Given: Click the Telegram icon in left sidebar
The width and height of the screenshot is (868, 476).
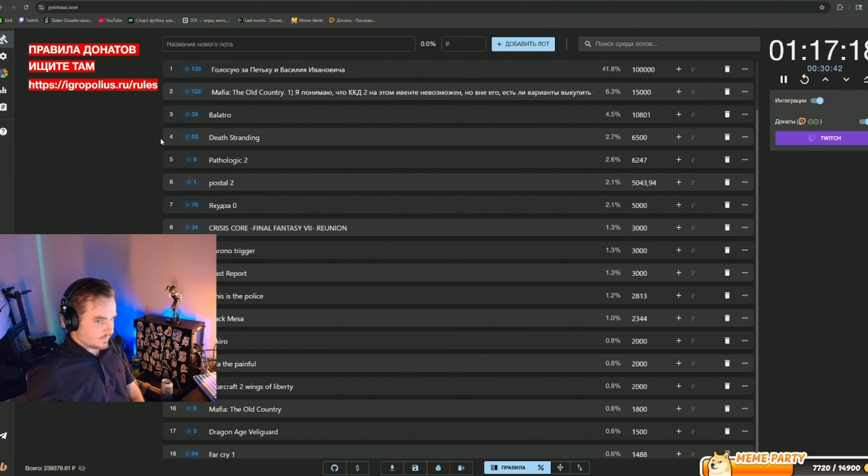Looking at the screenshot, I should pos(4,436).
